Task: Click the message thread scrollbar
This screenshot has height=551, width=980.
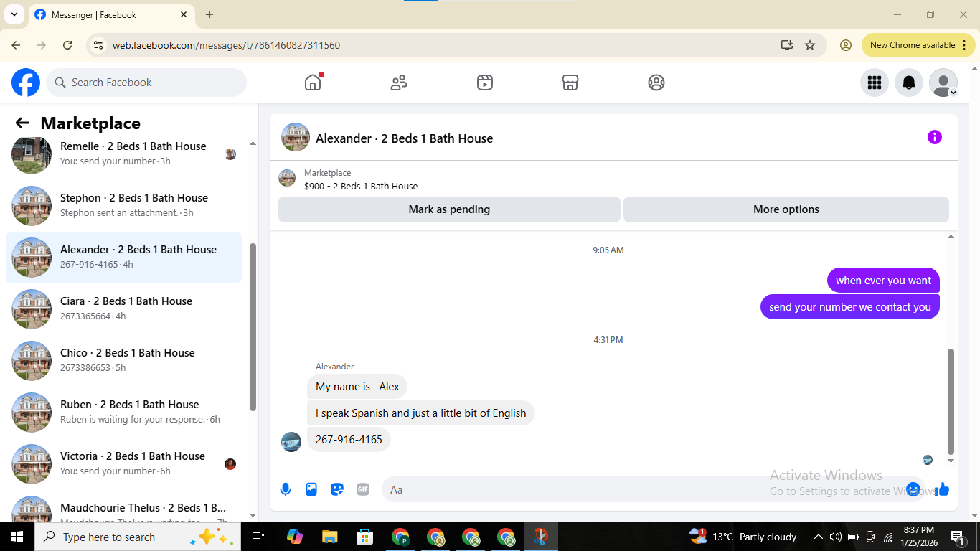Action: click(951, 402)
